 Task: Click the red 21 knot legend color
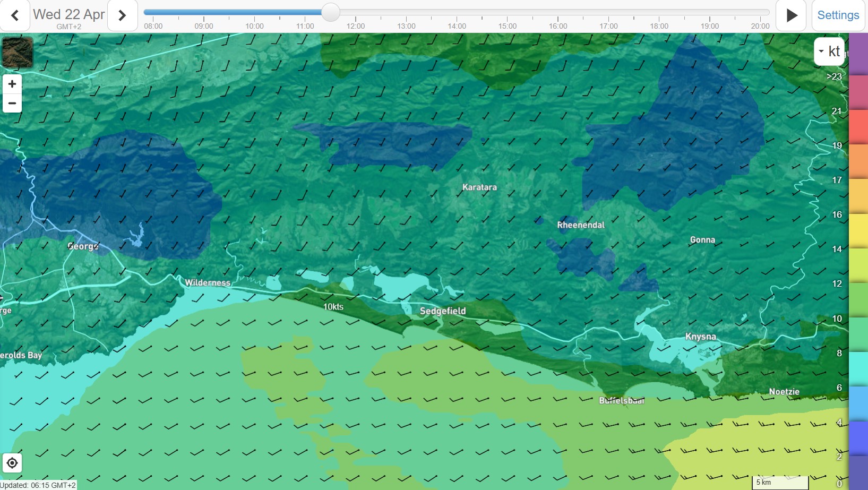click(858, 126)
